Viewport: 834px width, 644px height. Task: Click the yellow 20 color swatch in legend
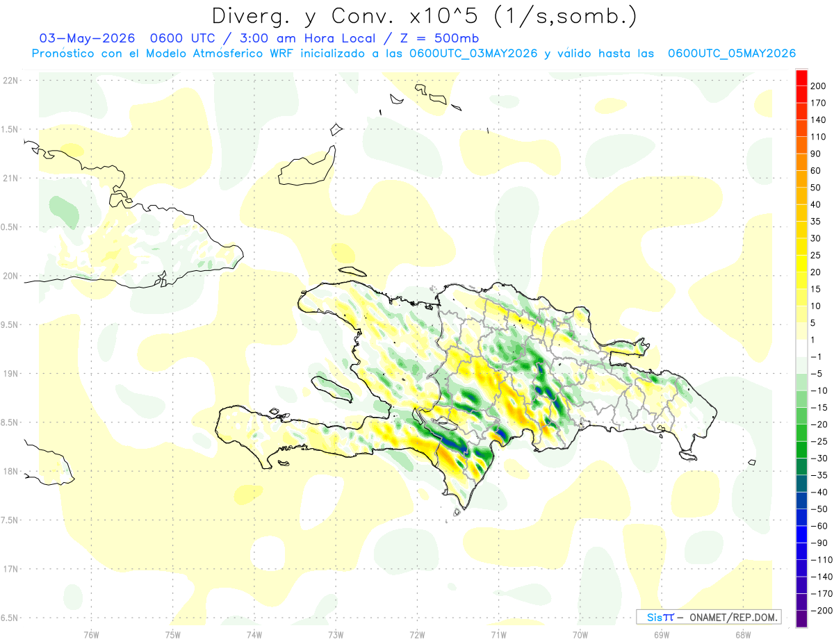tap(802, 263)
